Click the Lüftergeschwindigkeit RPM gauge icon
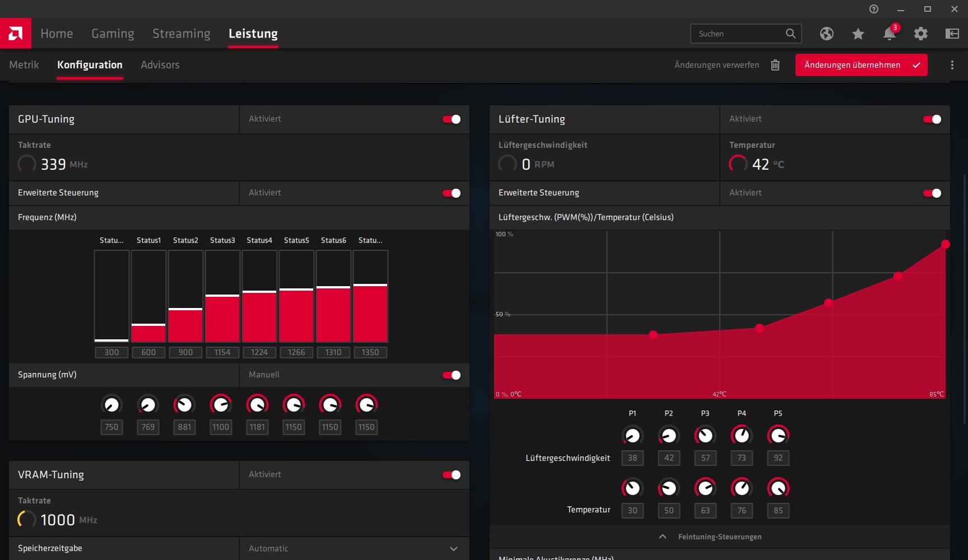Viewport: 968px width, 560px height. click(x=508, y=164)
